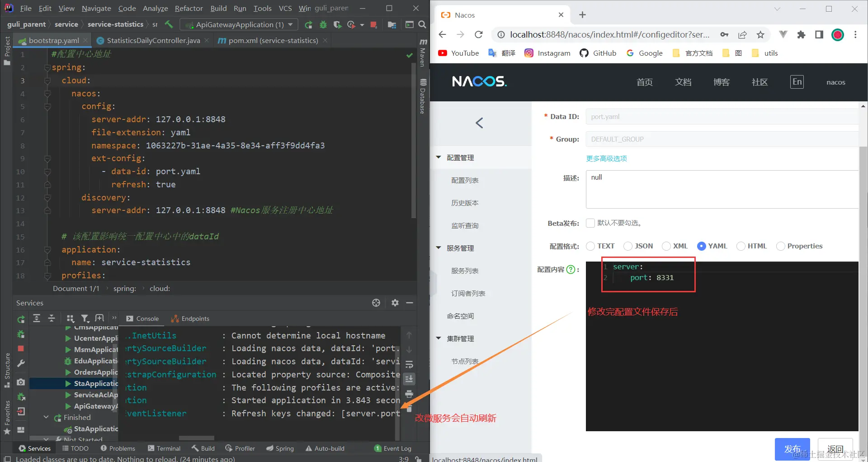Image resolution: width=868 pixels, height=462 pixels.
Task: Select the TEXT format radio button
Action: coord(590,246)
